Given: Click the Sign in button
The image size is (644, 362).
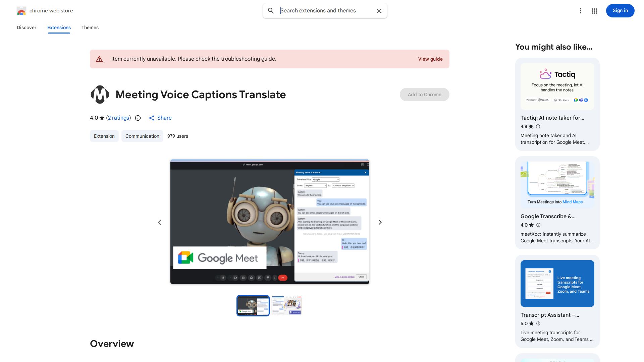Looking at the screenshot, I should (x=620, y=10).
